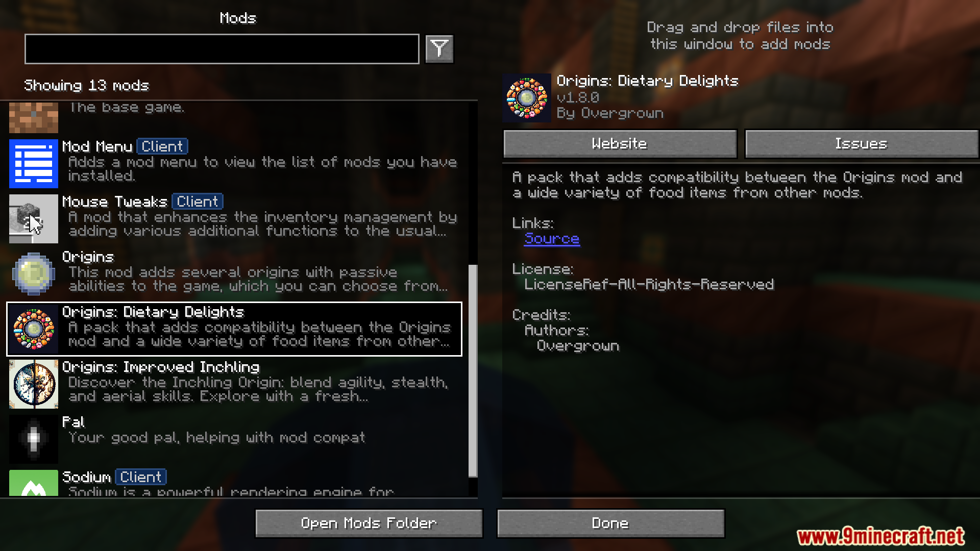The width and height of the screenshot is (980, 551).
Task: Select the Sodium mod icon in list
Action: pos(33,482)
